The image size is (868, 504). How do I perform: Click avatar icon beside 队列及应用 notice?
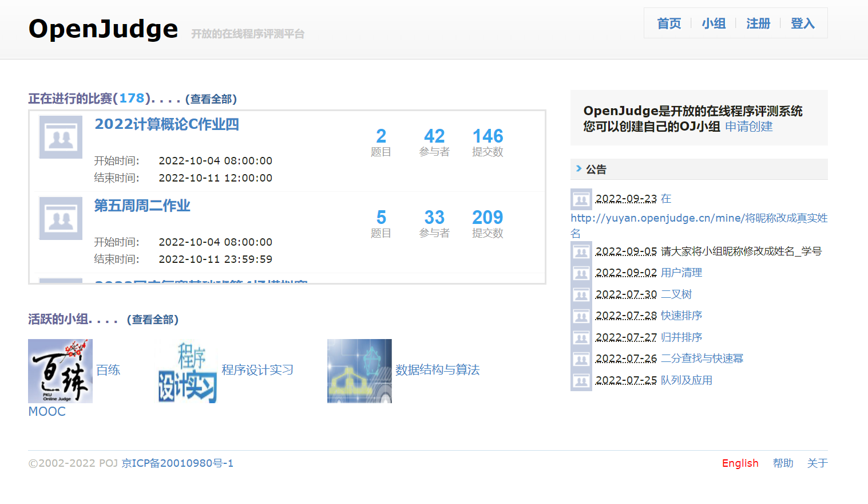[581, 381]
